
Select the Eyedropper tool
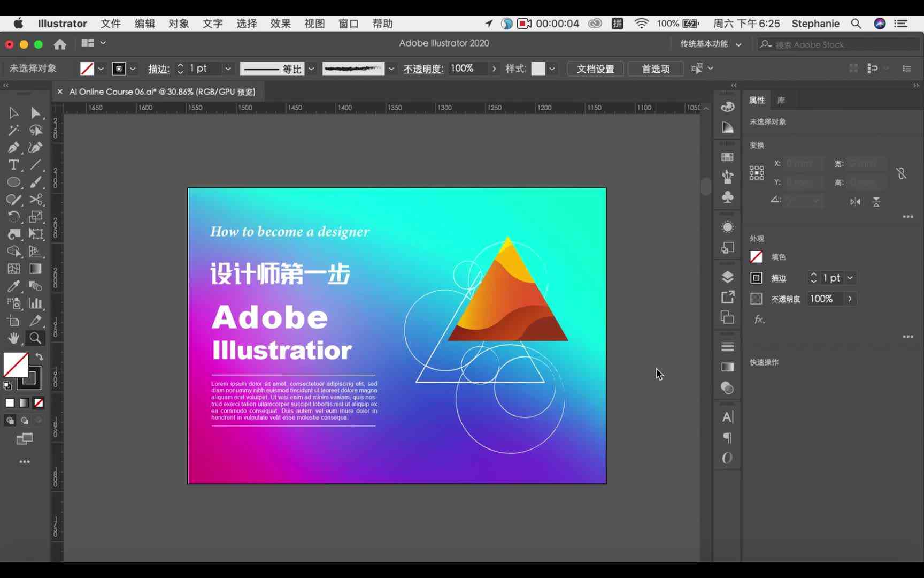coord(13,286)
